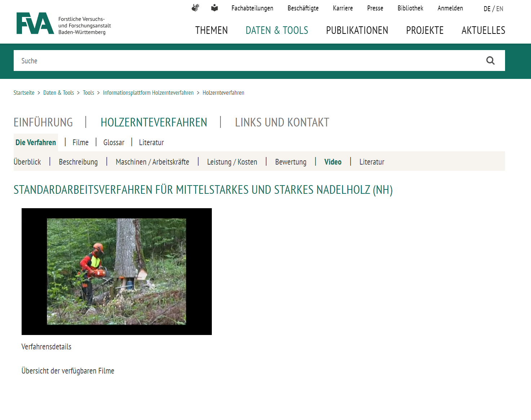Switch language to EN

coord(500,9)
